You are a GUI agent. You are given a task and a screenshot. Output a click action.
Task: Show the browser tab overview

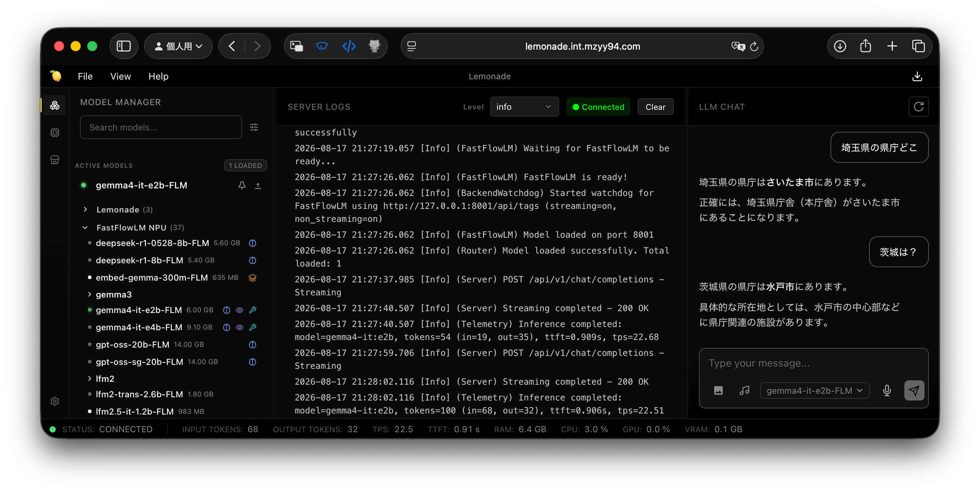(x=918, y=46)
